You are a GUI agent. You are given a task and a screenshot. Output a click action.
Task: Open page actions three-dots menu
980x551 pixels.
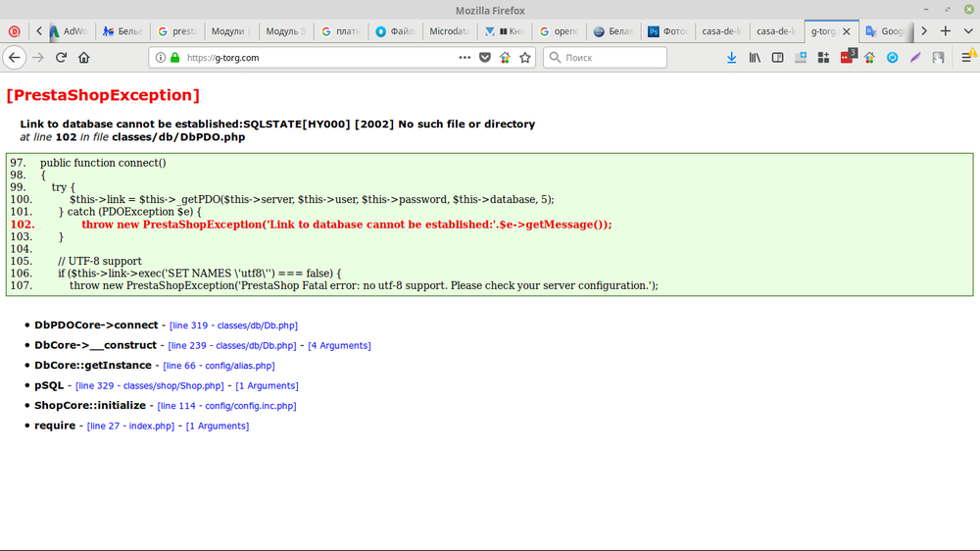[x=465, y=58]
